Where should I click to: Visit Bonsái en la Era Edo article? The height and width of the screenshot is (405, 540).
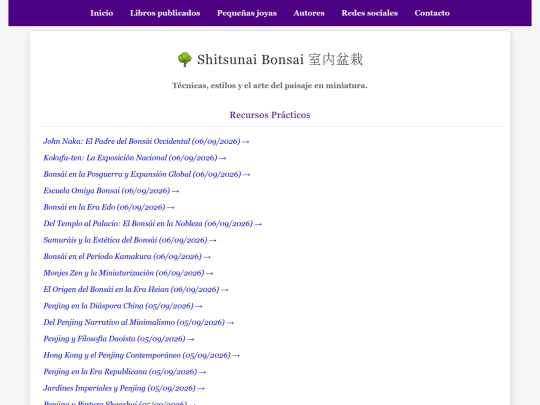tap(109, 207)
